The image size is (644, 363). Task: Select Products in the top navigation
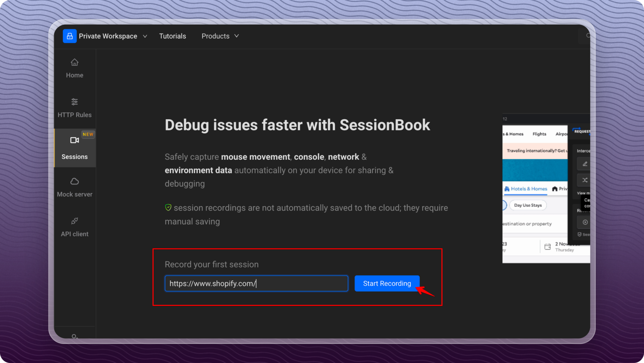216,36
